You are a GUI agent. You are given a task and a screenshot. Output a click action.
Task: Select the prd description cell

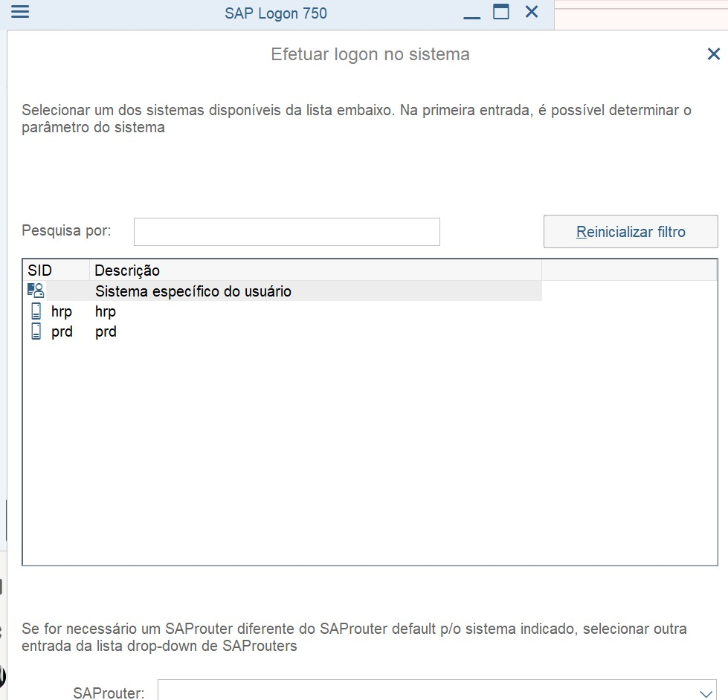tap(106, 331)
